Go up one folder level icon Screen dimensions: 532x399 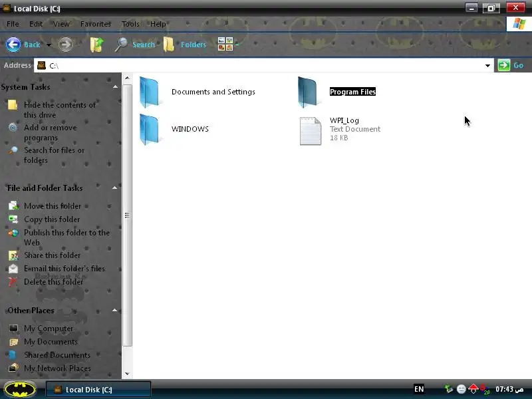96,45
